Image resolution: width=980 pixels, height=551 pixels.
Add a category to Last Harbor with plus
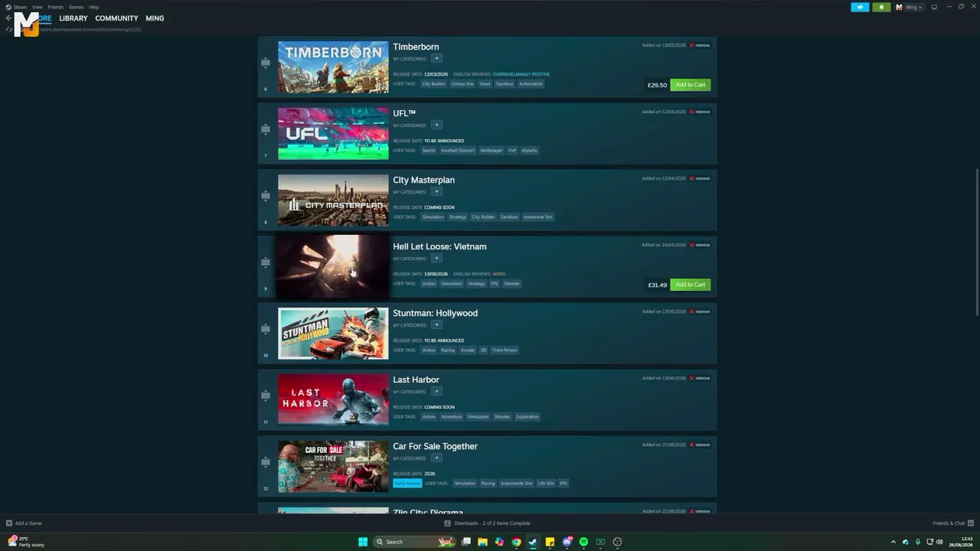point(436,391)
